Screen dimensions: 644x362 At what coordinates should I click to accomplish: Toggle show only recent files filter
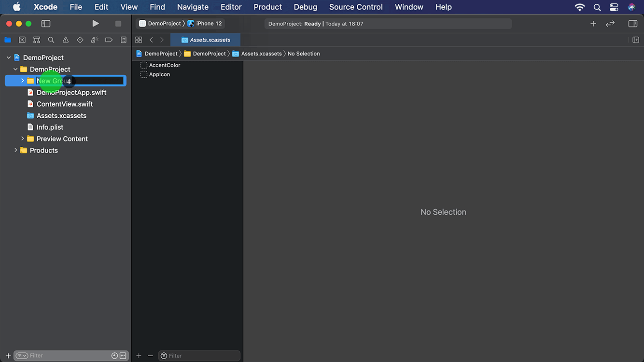click(114, 356)
